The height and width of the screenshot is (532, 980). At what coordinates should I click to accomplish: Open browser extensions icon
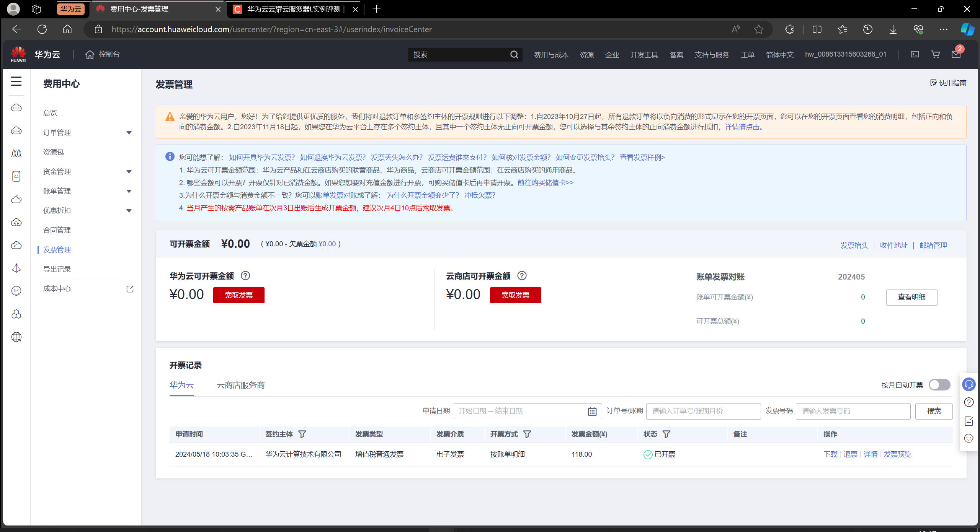(x=789, y=29)
